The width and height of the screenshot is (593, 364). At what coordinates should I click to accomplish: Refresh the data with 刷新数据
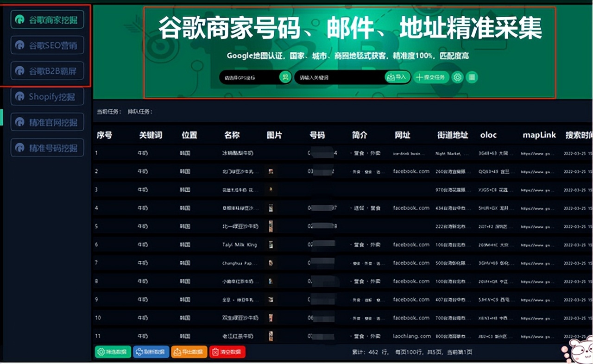(151, 352)
